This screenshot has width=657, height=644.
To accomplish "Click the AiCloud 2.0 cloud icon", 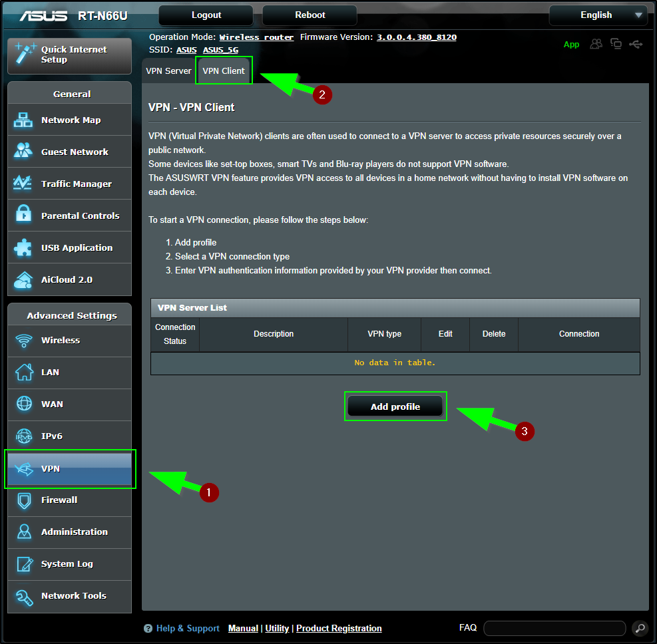I will point(23,279).
